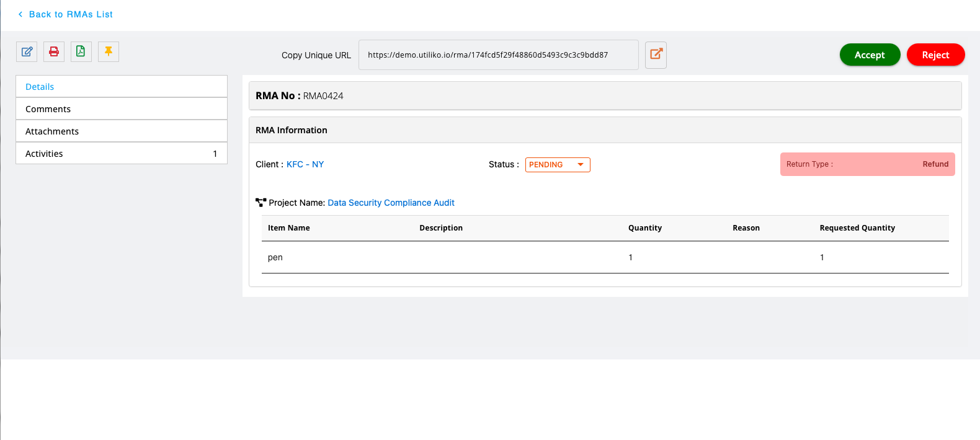The width and height of the screenshot is (980, 440).
Task: Show the Attachments tab
Action: (121, 131)
